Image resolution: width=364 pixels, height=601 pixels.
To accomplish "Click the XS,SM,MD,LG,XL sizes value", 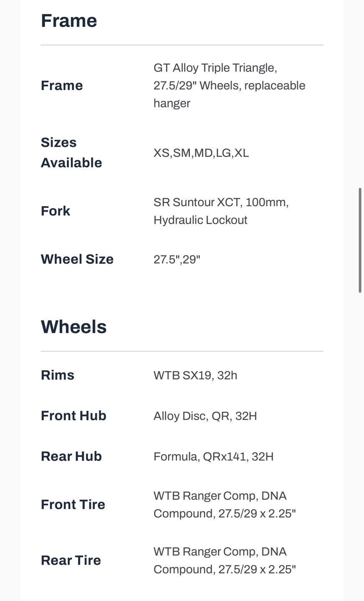I will 201,153.
